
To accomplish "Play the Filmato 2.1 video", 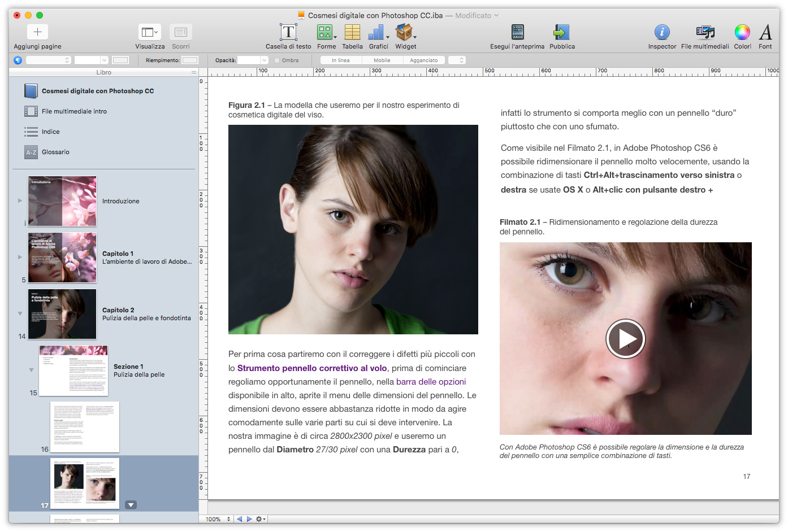I will [x=625, y=339].
